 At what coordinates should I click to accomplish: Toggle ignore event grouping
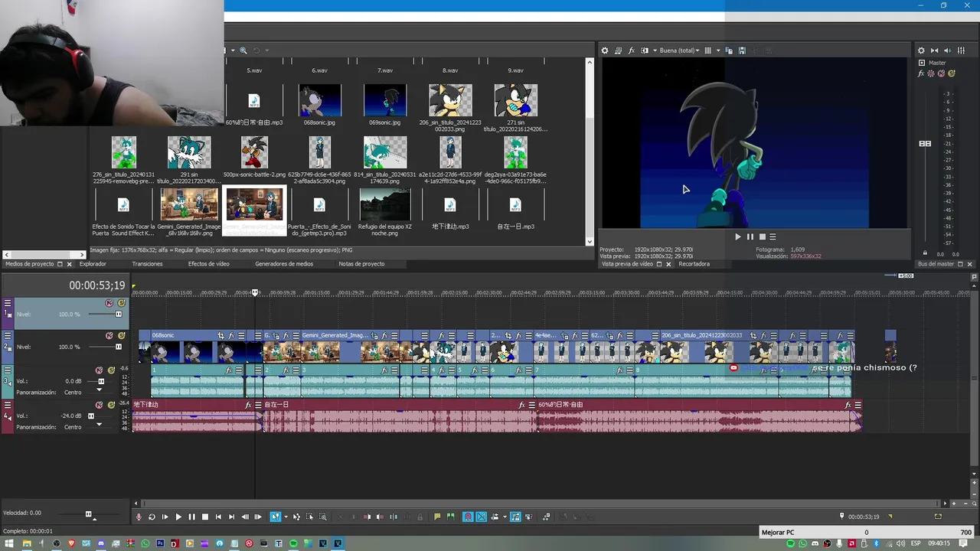(529, 517)
